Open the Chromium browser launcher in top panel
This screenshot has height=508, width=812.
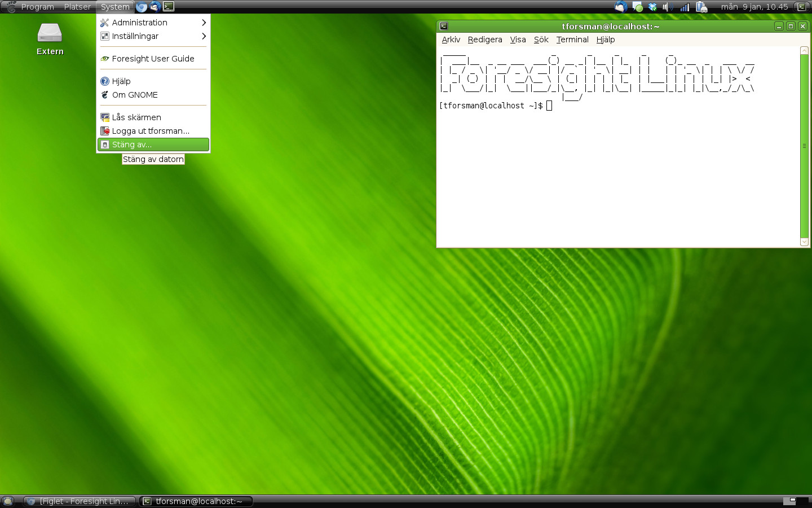(x=142, y=7)
